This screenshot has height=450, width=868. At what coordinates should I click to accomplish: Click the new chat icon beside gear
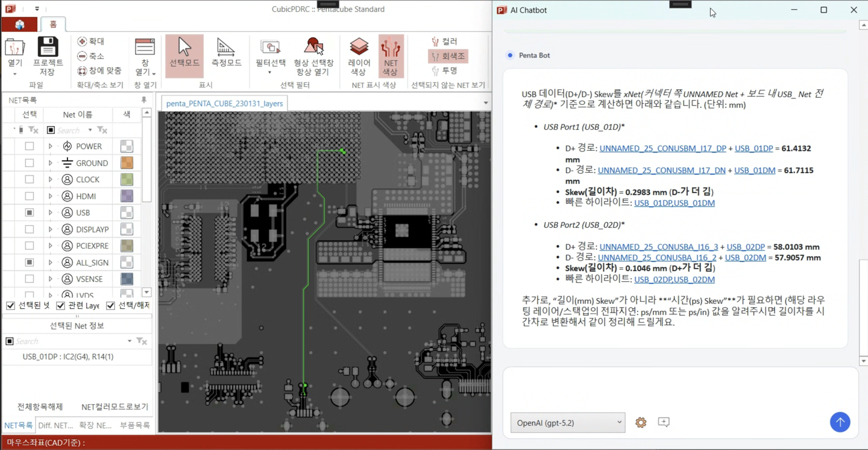tap(664, 423)
